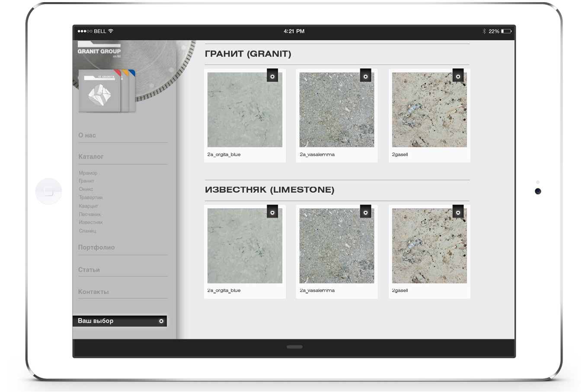Viewport: 588px width, 392px height.
Task: Open Limestone 2a_orgita_blue stone thumbnail
Action: click(x=245, y=246)
